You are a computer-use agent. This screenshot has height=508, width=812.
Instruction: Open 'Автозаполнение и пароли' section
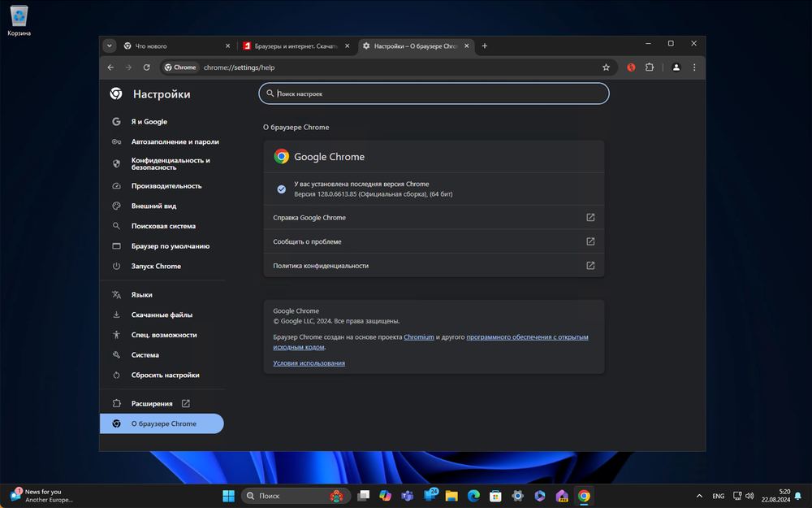(162, 142)
